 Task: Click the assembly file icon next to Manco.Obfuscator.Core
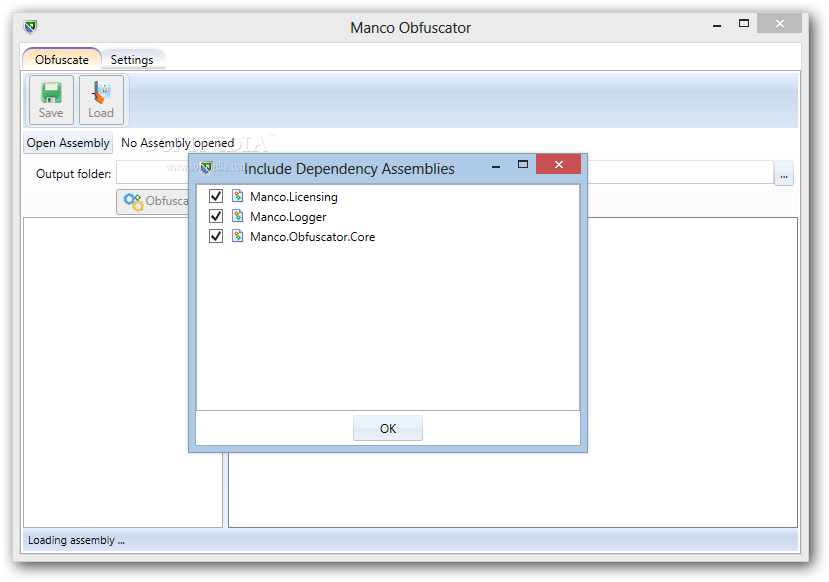(238, 236)
